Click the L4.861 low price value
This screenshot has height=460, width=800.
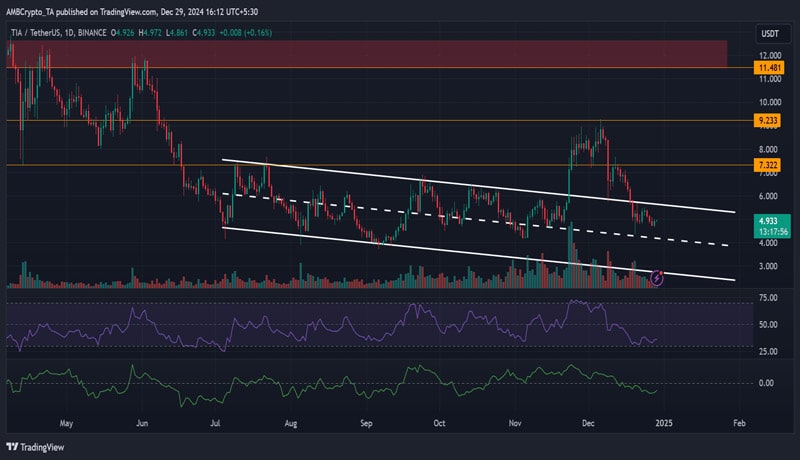tap(177, 33)
